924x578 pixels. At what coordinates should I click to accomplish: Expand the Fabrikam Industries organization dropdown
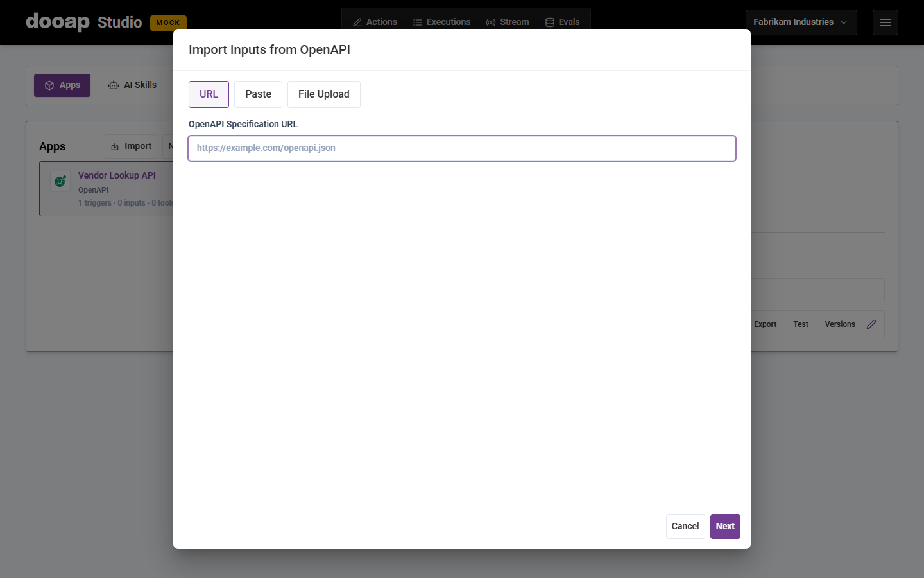point(801,22)
